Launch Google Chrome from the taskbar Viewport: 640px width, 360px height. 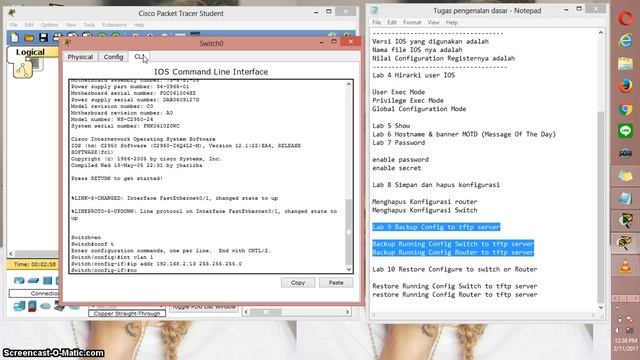point(625,109)
